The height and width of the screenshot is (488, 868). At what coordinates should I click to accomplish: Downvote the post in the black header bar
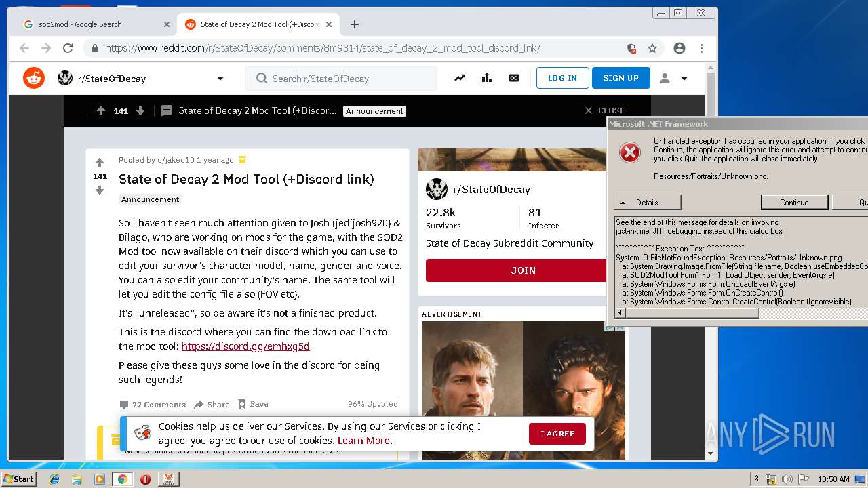(x=140, y=110)
